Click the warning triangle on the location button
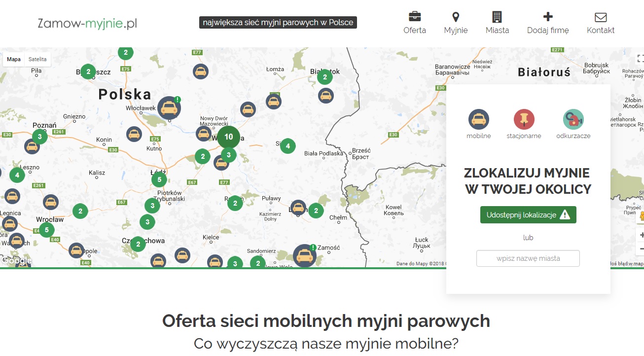This screenshot has height=356, width=644. tap(565, 215)
